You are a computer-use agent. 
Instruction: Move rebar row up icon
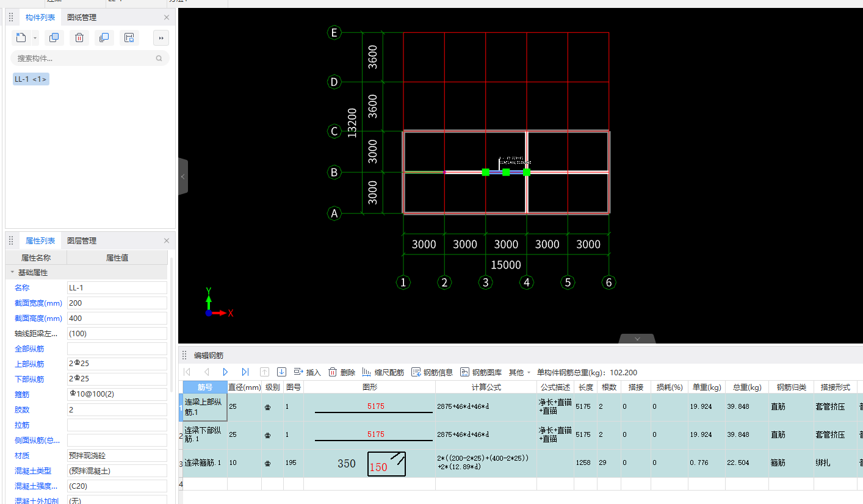click(264, 372)
